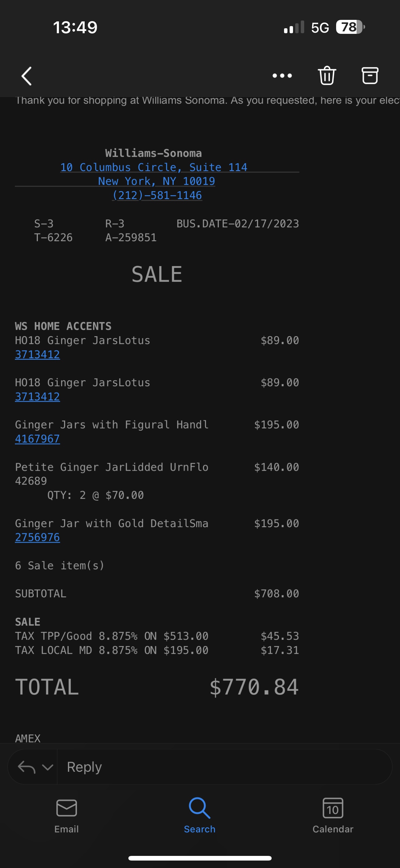Open the 10 Columbus Circle address link
The image size is (400, 868).
tap(154, 167)
